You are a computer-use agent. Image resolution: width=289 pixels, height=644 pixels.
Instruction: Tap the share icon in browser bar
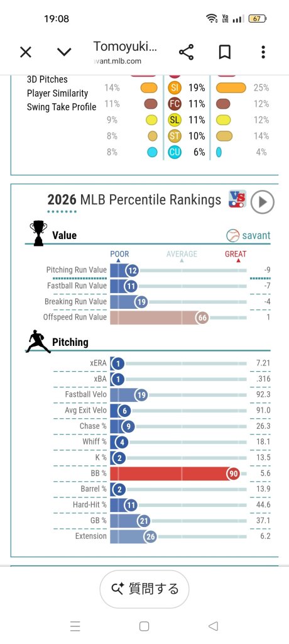186,52
